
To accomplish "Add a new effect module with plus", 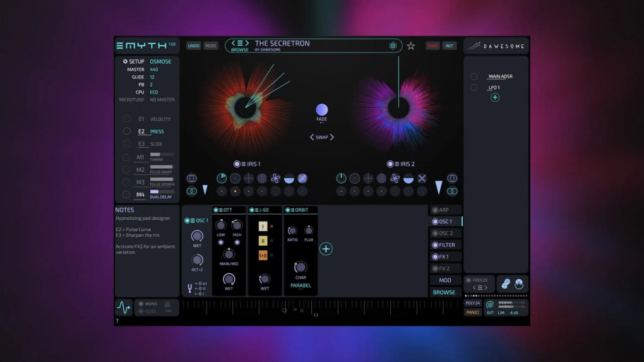I will coord(326,248).
